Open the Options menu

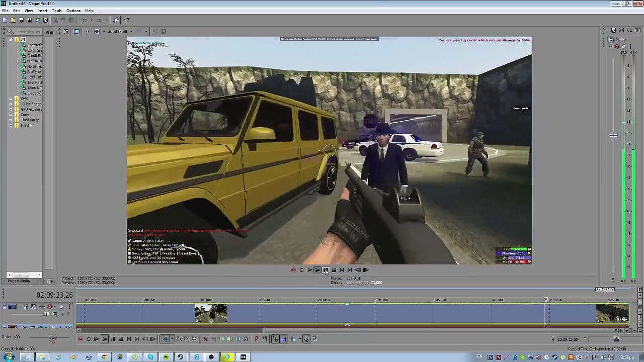point(73,11)
